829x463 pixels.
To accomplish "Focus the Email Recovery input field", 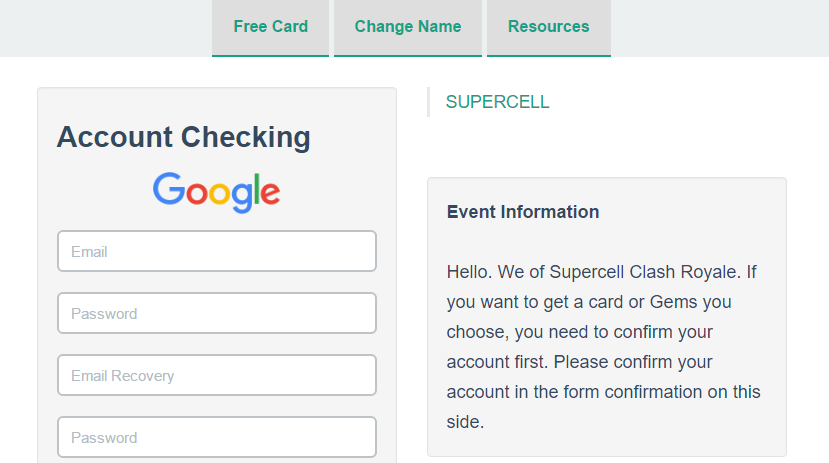I will click(216, 376).
